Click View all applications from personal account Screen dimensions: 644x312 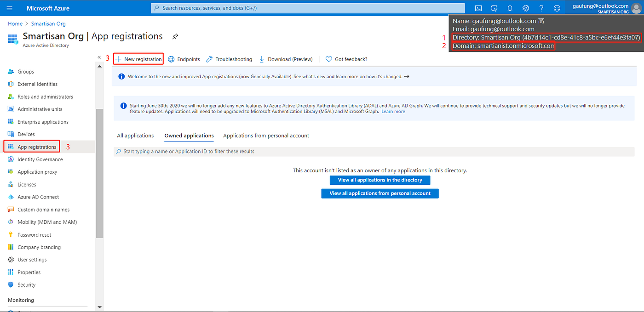coord(380,193)
